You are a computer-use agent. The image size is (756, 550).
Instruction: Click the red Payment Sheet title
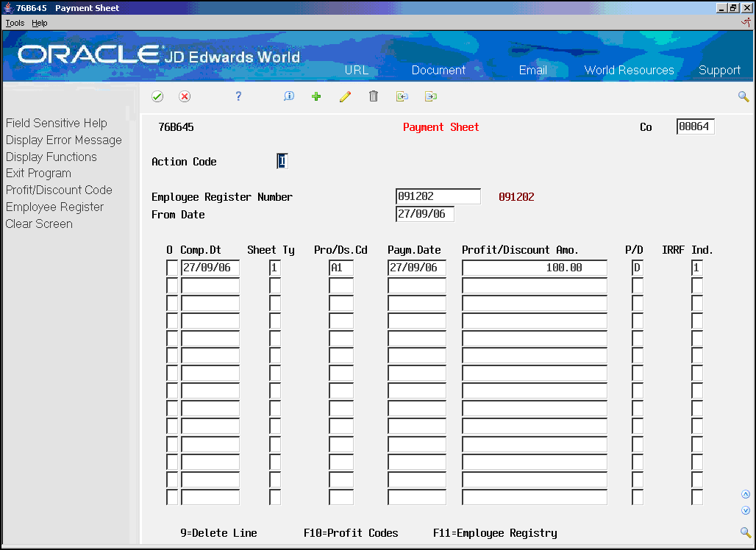click(x=441, y=127)
